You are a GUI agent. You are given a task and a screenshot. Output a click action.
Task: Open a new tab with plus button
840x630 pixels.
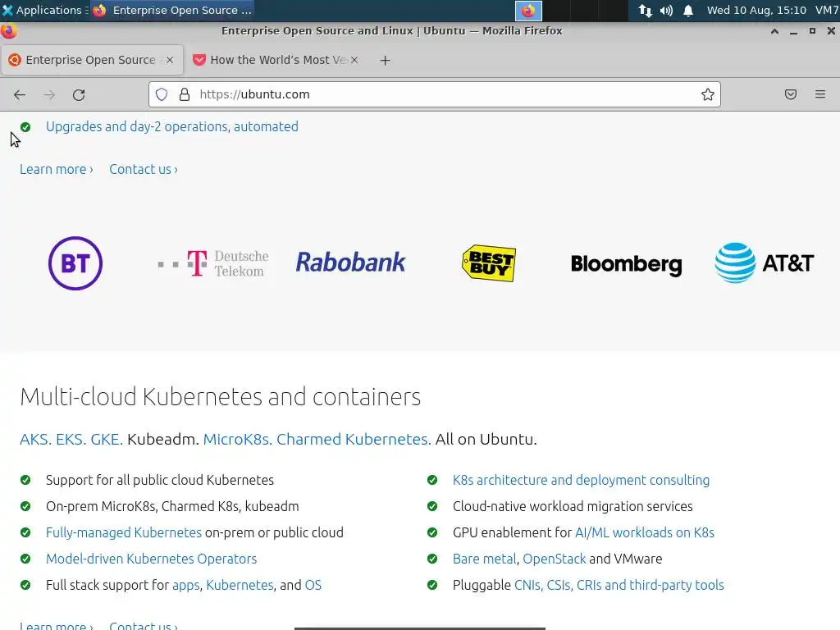[386, 60]
